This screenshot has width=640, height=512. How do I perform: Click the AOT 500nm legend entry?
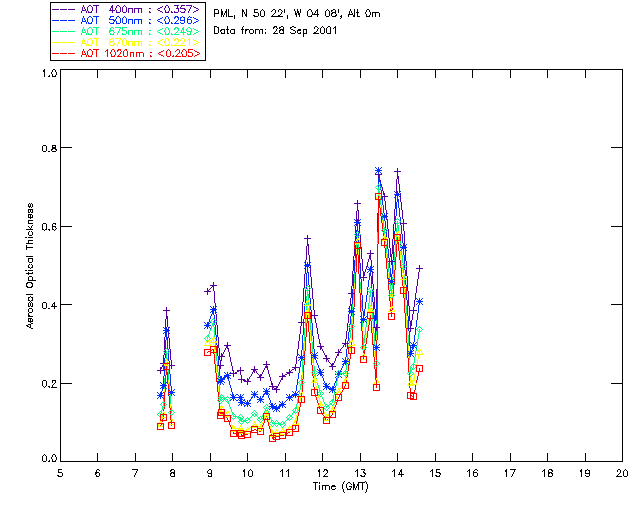[x=126, y=20]
